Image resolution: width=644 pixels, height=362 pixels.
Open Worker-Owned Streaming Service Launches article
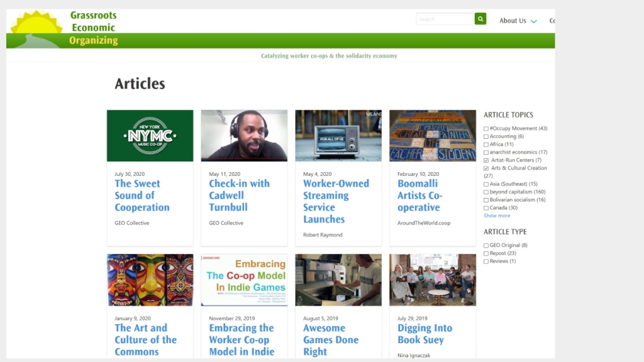tap(336, 201)
